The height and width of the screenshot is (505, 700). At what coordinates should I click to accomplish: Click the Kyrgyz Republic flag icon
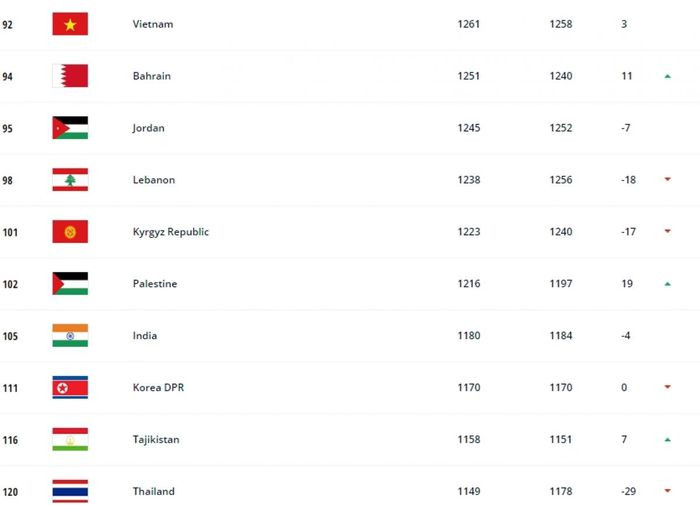tap(70, 232)
